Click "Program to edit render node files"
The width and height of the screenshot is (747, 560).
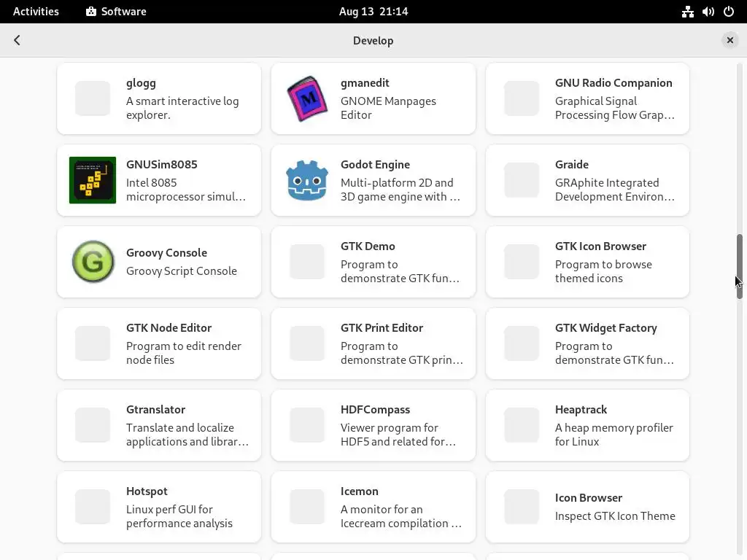point(183,353)
